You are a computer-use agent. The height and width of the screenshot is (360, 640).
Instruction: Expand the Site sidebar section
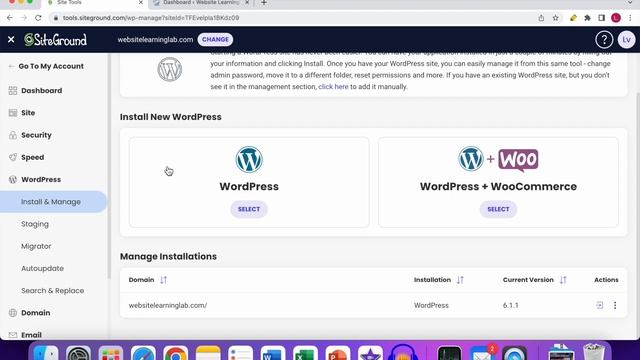click(x=28, y=113)
